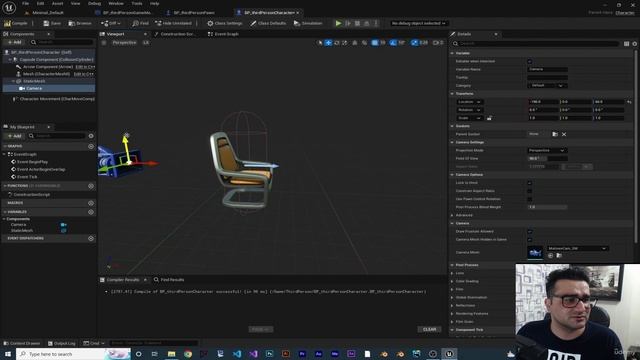640x360 pixels.
Task: Select Character Movement component
Action: point(53,99)
